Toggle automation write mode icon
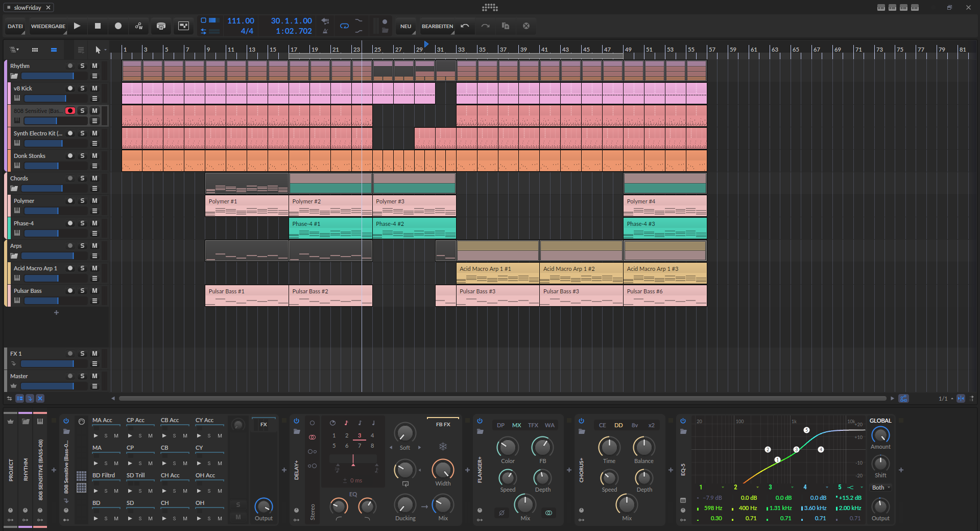Screen dimensions: 980x531 coord(138,26)
